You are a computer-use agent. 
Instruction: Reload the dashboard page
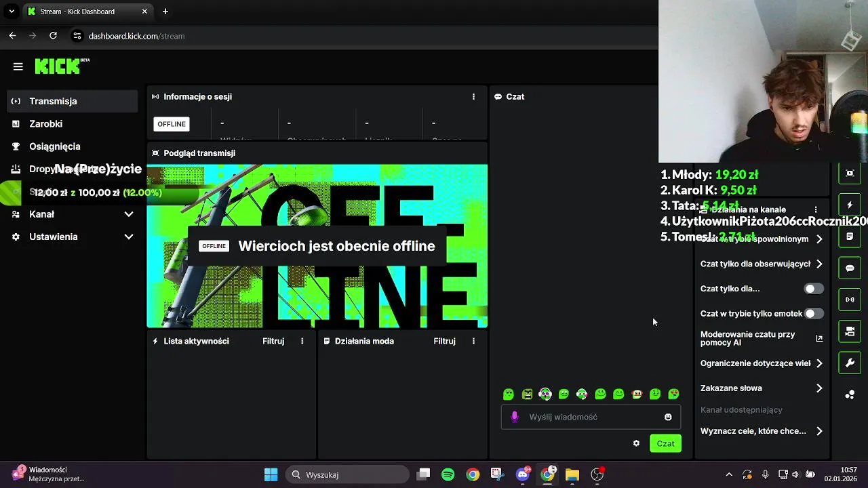[53, 36]
